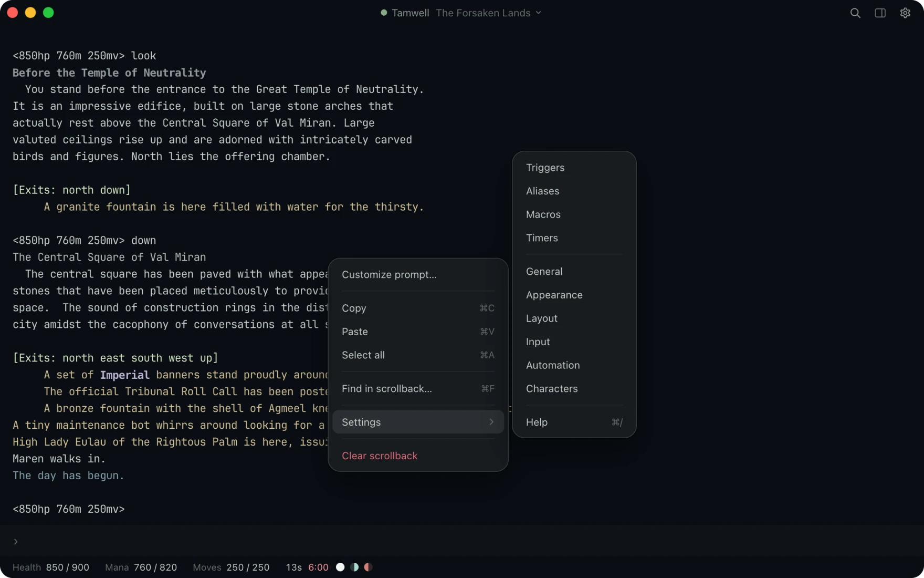Click the full white moon status circle
Viewport: 924px width, 578px height.
click(340, 567)
